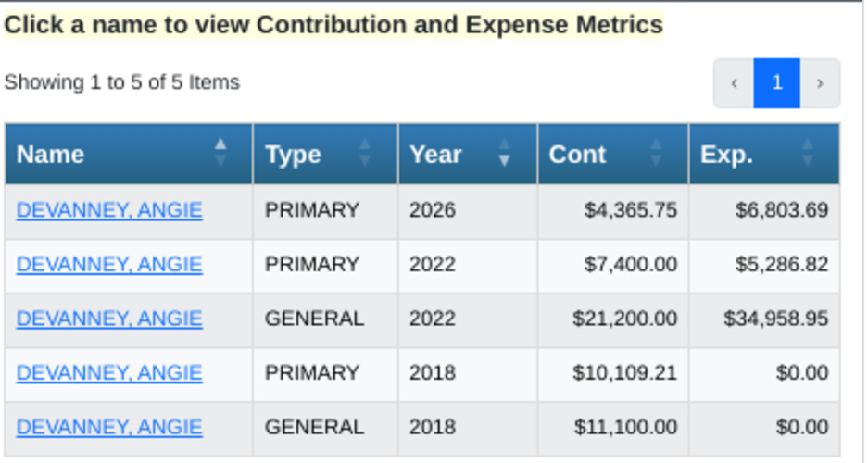Select page 1 in pagination
Screen dimensions: 868x463
click(776, 83)
